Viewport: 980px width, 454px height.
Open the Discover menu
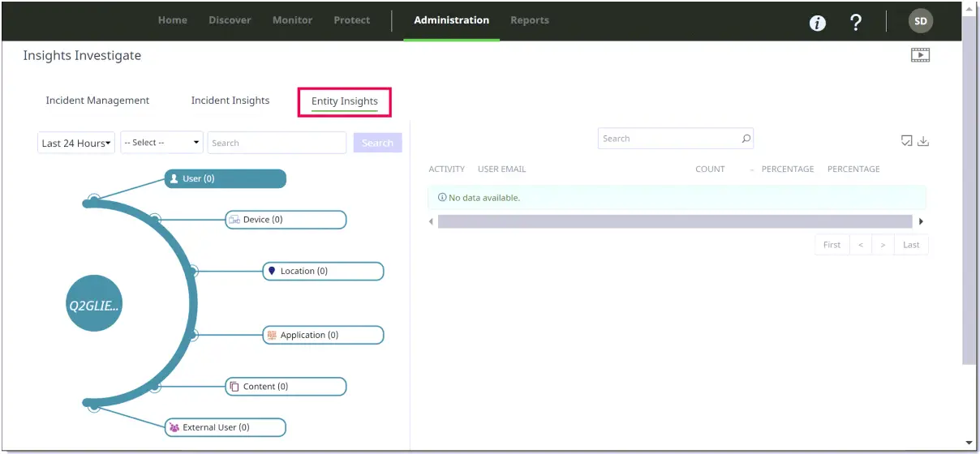(230, 20)
